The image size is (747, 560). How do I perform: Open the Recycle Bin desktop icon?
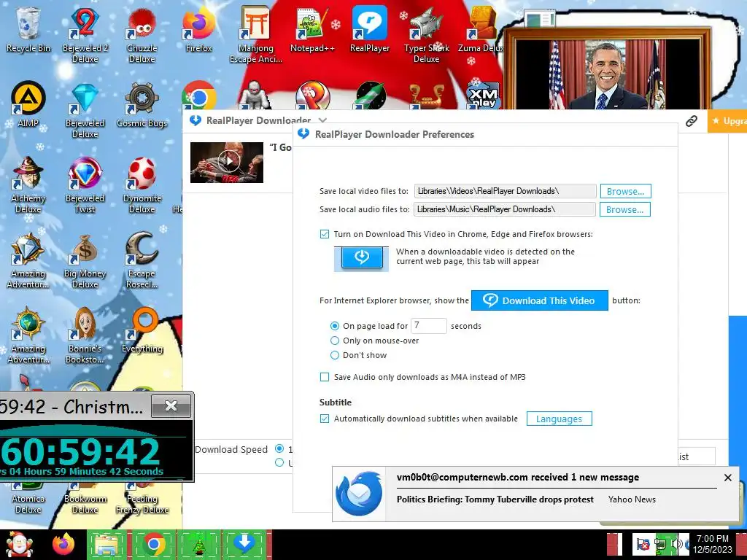point(28,28)
